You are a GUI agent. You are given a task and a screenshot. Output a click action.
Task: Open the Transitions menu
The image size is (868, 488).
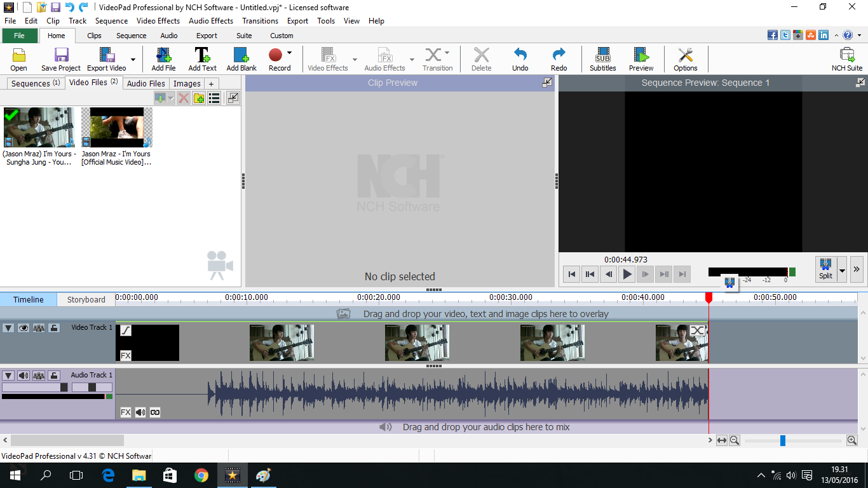tap(261, 21)
